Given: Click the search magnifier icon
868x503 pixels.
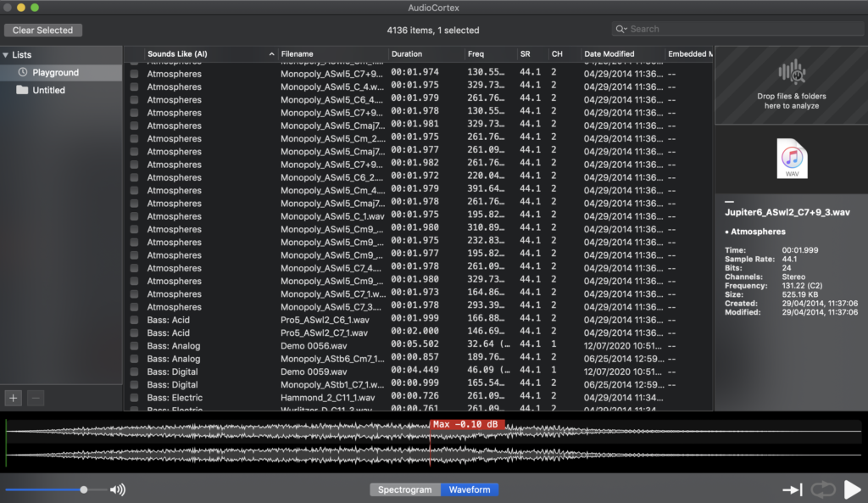Looking at the screenshot, I should click(620, 29).
